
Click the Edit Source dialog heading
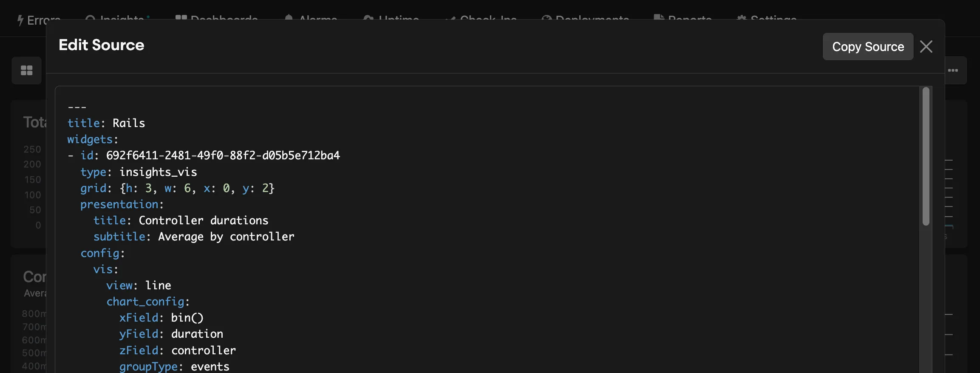point(102,45)
